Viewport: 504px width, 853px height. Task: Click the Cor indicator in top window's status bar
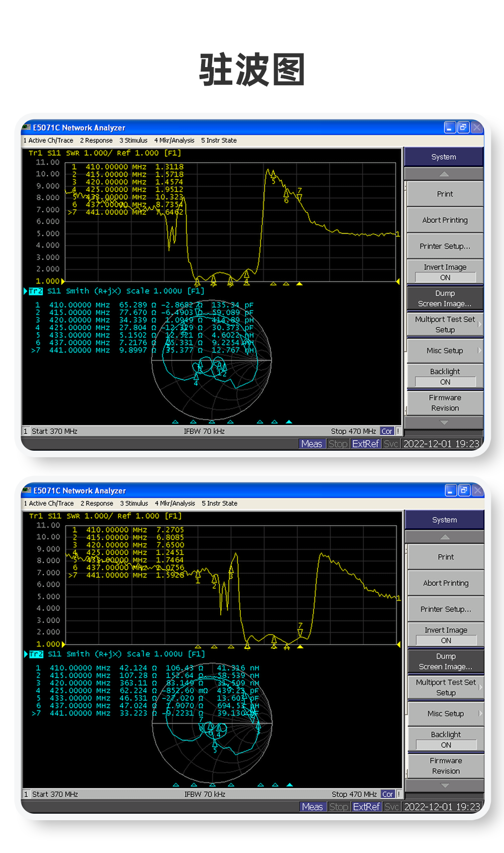coord(387,432)
